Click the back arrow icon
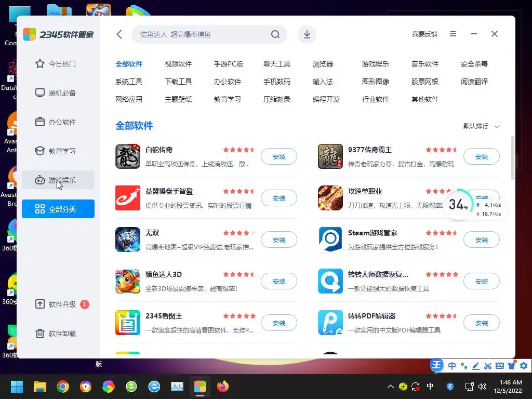Screen dimensions: 532x399 tap(119, 34)
